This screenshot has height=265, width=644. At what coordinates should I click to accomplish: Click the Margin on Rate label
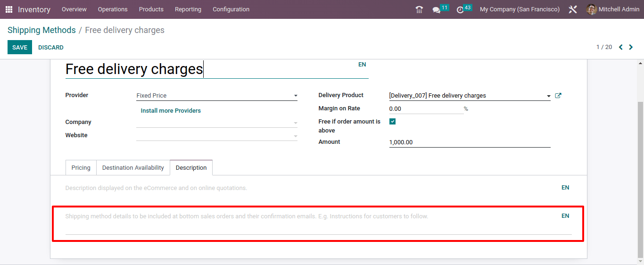pos(339,108)
